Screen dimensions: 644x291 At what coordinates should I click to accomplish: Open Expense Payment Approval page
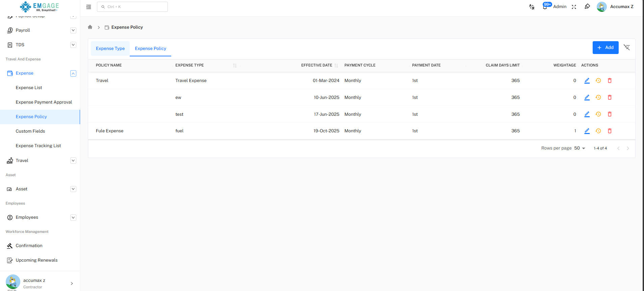pyautogui.click(x=44, y=102)
